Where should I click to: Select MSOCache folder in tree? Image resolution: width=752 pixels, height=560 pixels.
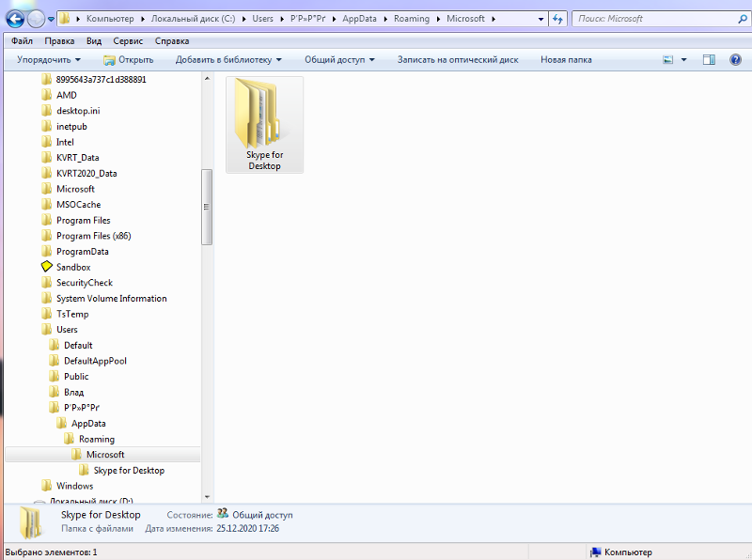click(78, 205)
